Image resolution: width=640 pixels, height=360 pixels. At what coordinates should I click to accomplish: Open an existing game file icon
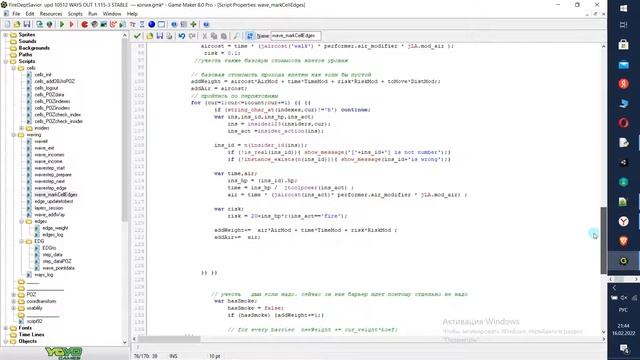click(x=17, y=24)
